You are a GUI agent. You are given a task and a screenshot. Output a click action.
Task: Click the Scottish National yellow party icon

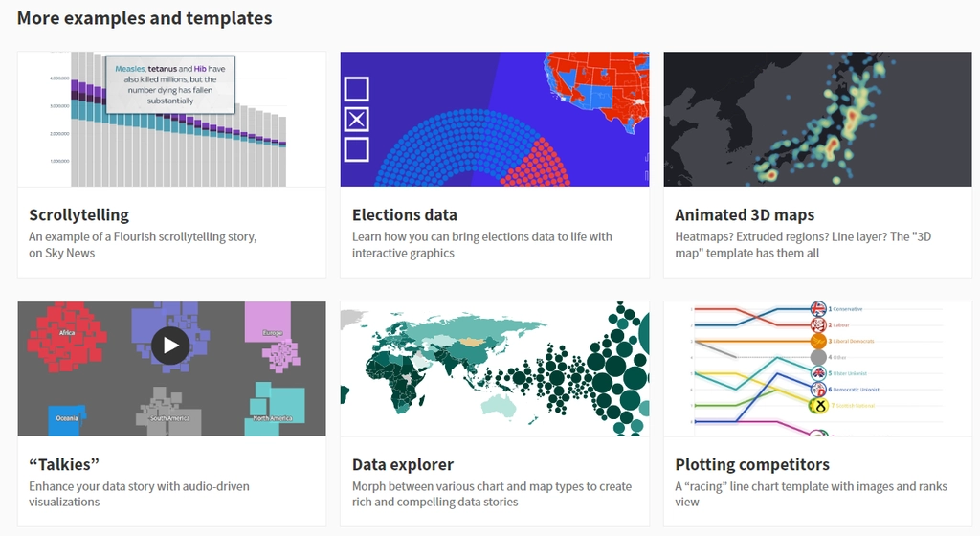pyautogui.click(x=818, y=406)
